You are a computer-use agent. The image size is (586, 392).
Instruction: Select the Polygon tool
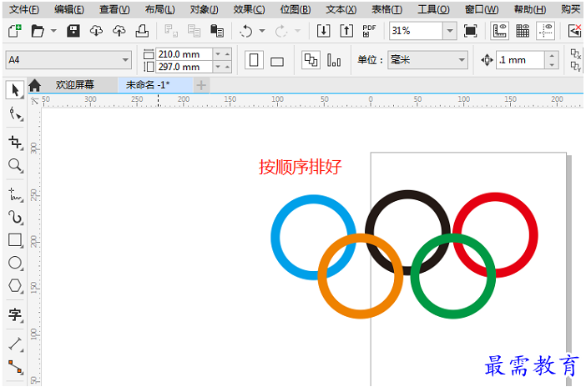point(15,285)
